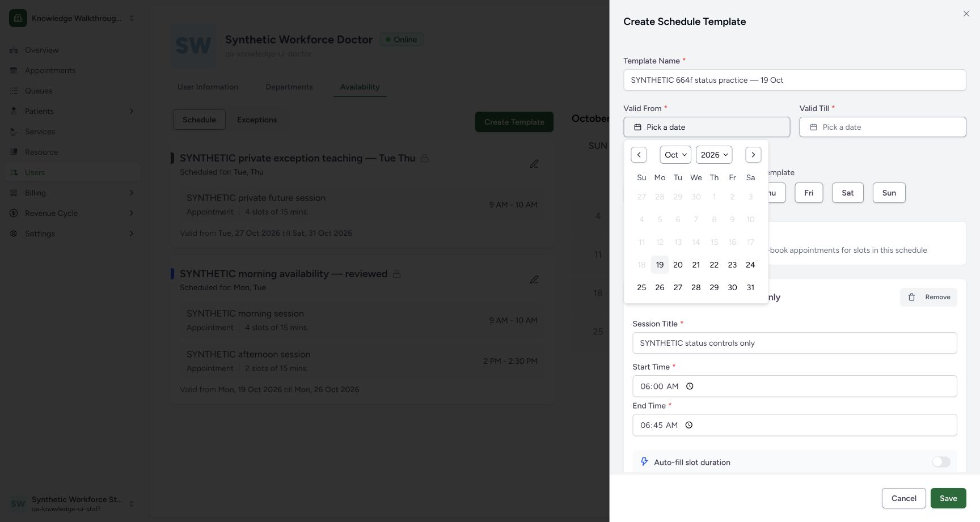Go to previous month in date picker
Viewport: 980px width, 522px height.
(639, 155)
